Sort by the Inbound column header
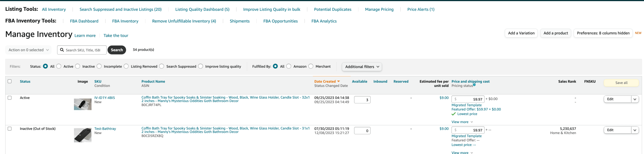This screenshot has width=644, height=154. point(380,81)
